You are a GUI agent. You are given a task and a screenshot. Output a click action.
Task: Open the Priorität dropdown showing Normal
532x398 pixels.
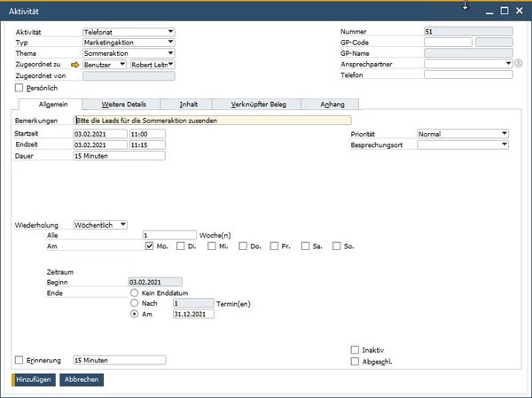pos(463,134)
